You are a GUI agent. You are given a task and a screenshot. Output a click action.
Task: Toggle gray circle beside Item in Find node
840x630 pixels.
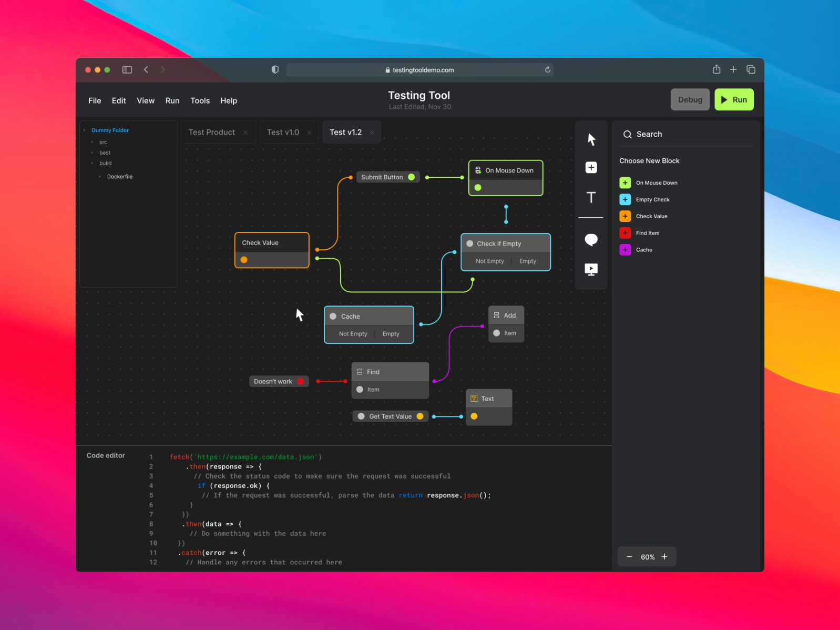(x=360, y=390)
